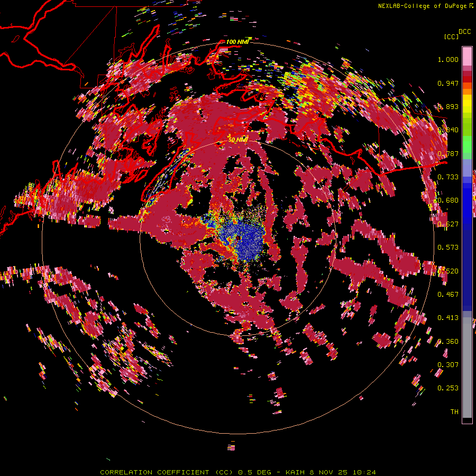
Task: Click the 0.413 scale value
Action: (x=448, y=318)
